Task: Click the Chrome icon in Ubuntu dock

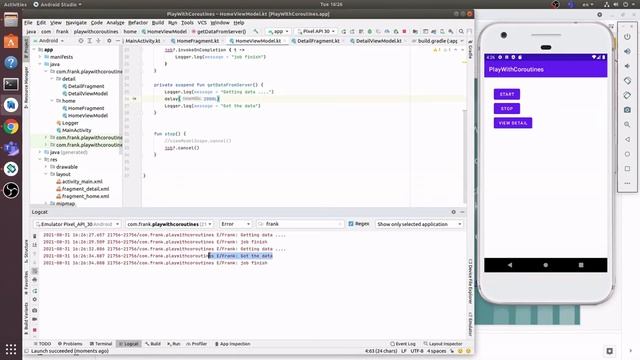Action: (x=11, y=127)
